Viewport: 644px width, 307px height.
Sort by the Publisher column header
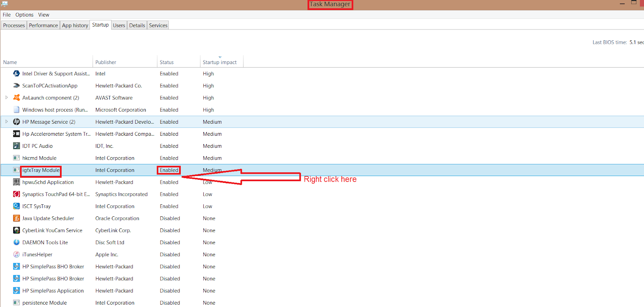[125, 62]
